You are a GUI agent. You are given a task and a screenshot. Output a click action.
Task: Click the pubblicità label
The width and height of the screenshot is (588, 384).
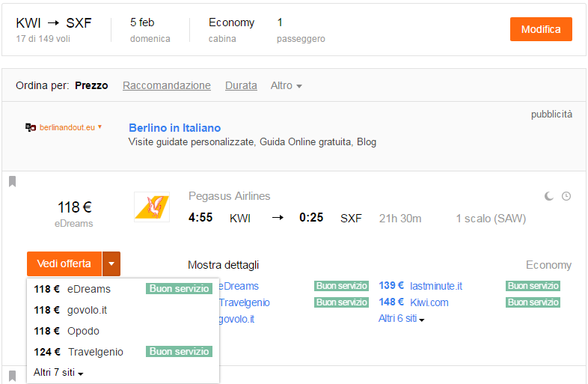pyautogui.click(x=551, y=115)
